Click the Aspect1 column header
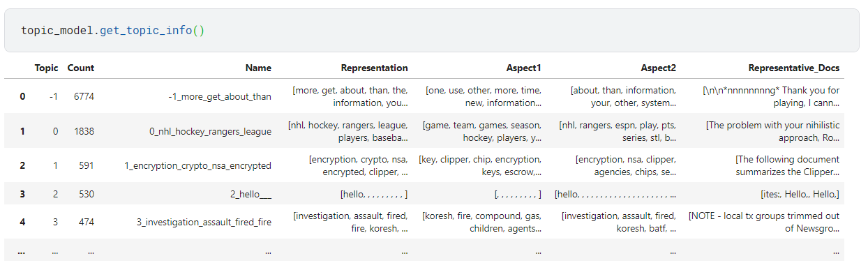This screenshot has height=263, width=868. pyautogui.click(x=523, y=68)
